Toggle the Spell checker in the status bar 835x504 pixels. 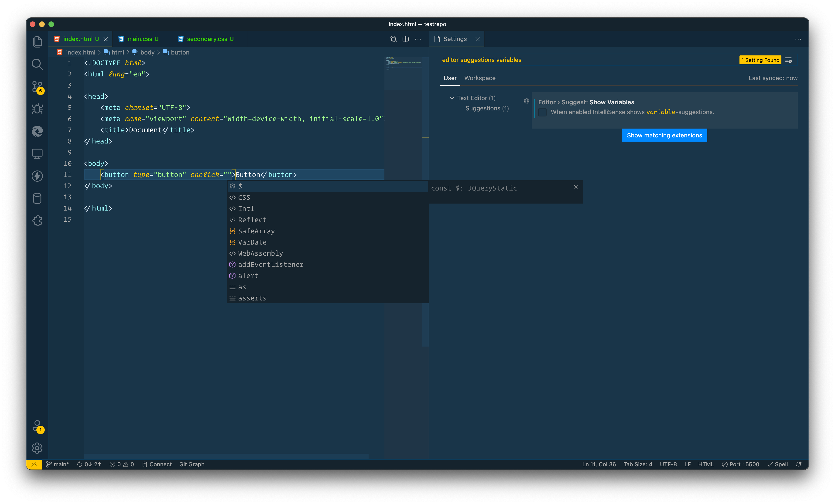coord(778,464)
